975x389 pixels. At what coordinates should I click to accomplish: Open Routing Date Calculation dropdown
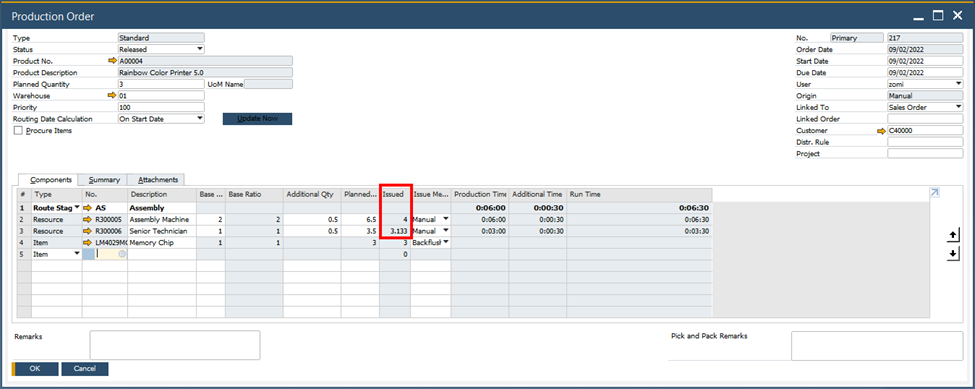point(200,119)
